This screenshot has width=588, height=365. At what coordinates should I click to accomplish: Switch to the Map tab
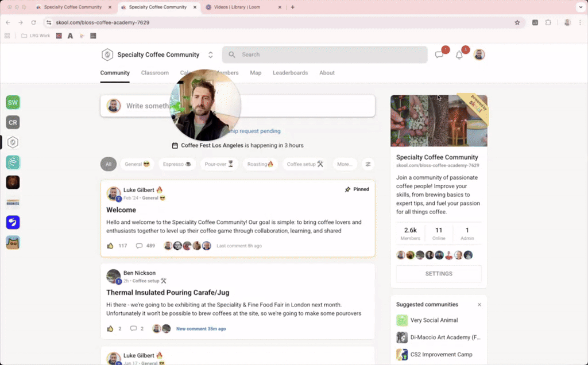click(256, 73)
